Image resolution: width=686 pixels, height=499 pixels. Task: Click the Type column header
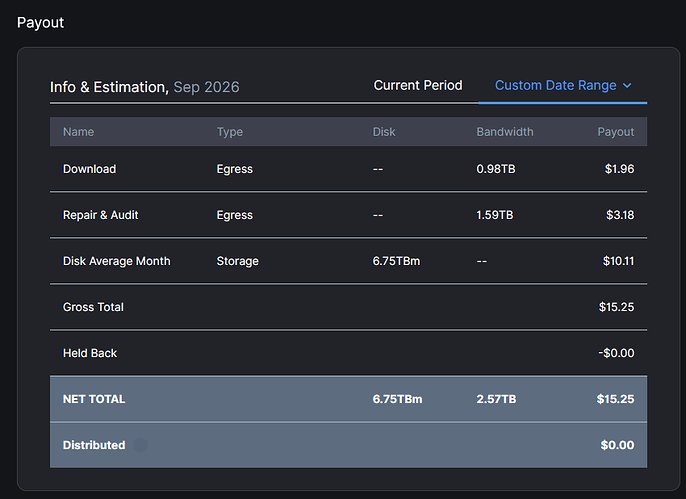coord(230,132)
